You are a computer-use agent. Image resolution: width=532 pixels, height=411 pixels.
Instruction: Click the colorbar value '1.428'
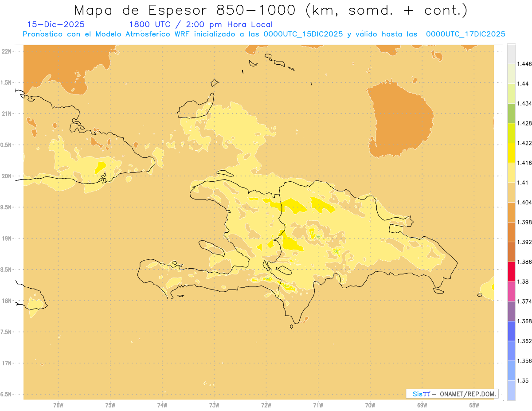click(x=524, y=123)
